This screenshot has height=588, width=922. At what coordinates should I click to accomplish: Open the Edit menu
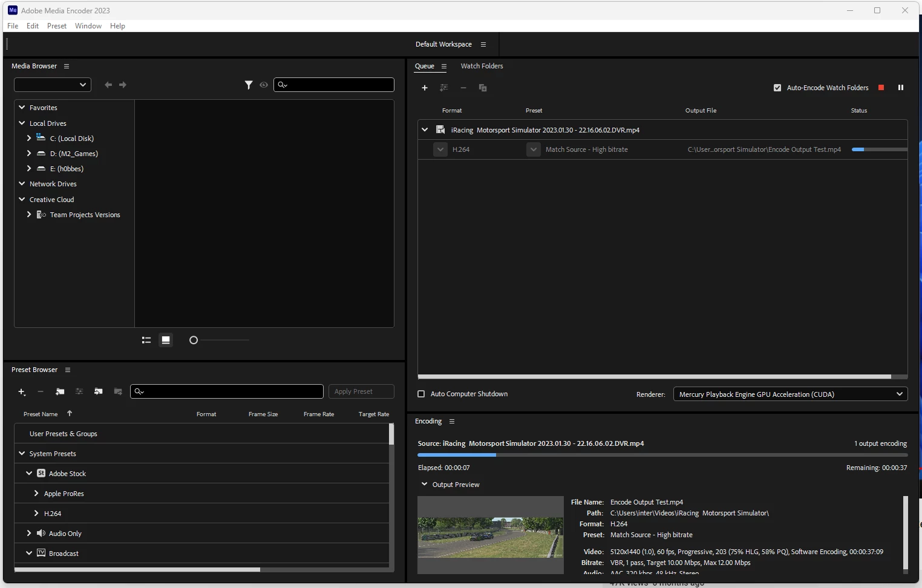[x=33, y=26]
